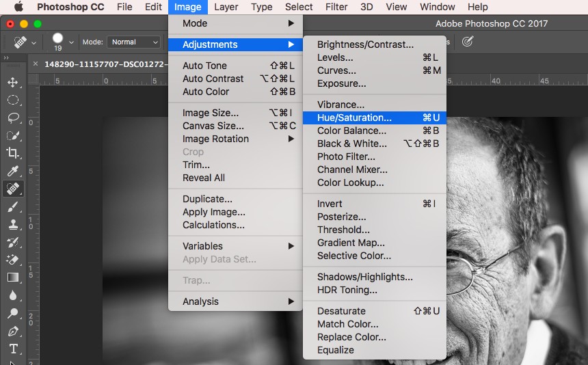Select the Blur tool
This screenshot has height=365, width=588.
click(13, 295)
